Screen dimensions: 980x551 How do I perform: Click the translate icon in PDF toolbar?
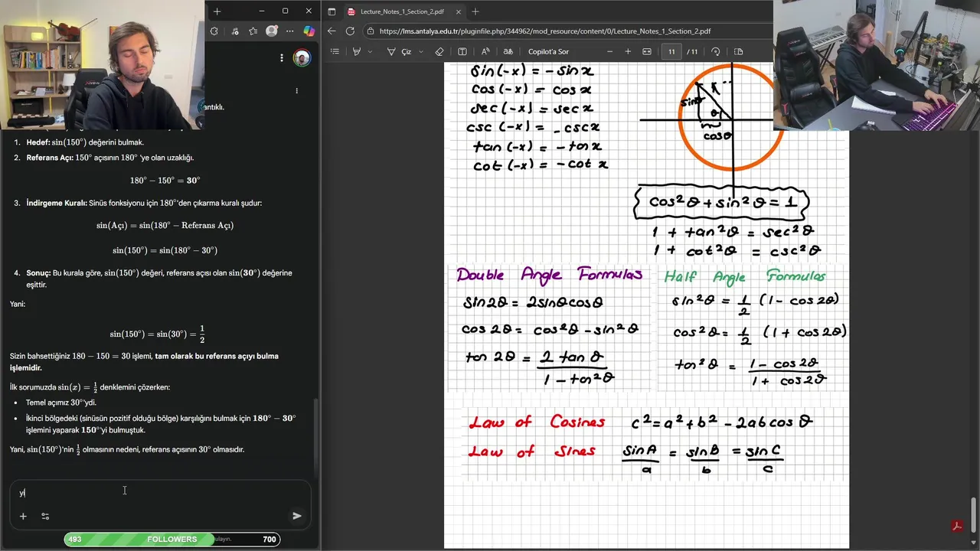tap(508, 51)
